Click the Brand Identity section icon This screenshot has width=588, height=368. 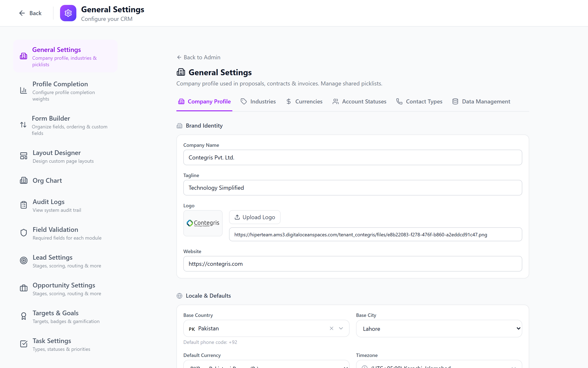(179, 126)
